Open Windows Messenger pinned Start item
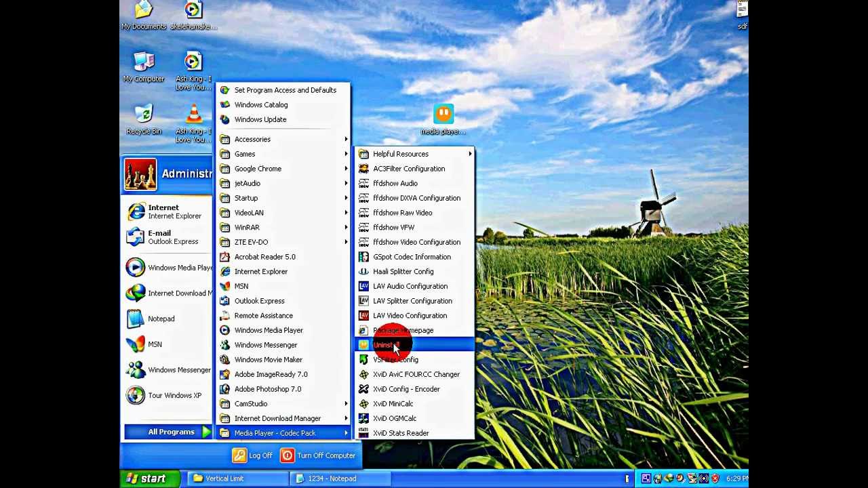Image resolution: width=868 pixels, height=488 pixels. pos(169,370)
